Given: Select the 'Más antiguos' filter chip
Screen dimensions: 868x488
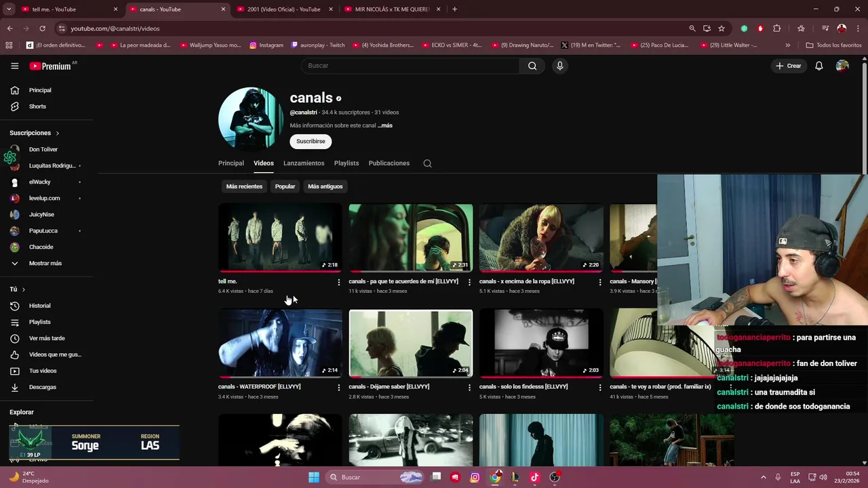Looking at the screenshot, I should pyautogui.click(x=325, y=186).
